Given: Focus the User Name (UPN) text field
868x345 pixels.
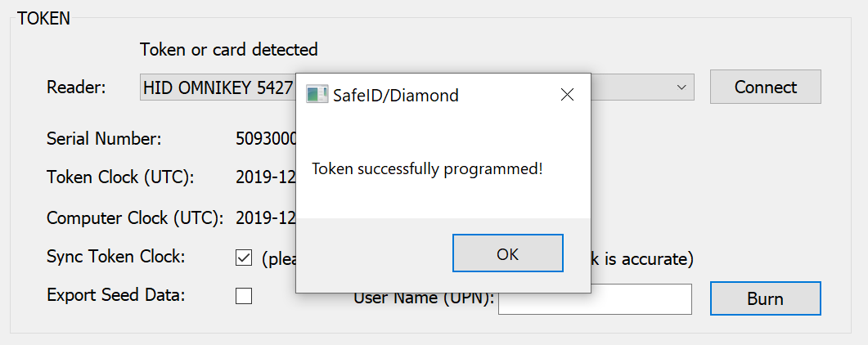Looking at the screenshot, I should point(595,299).
